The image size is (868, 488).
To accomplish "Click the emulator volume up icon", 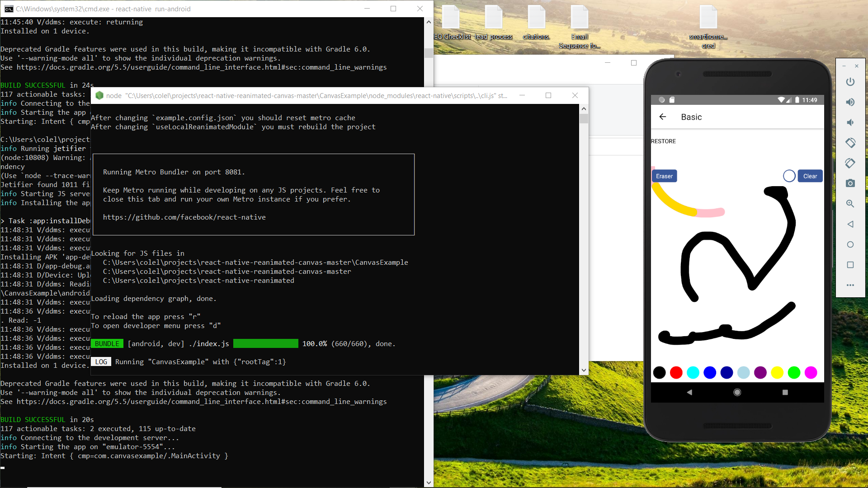I will 850,102.
